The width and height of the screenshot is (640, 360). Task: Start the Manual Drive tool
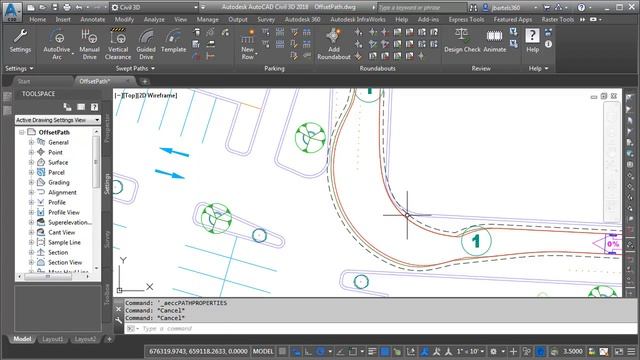(x=89, y=44)
